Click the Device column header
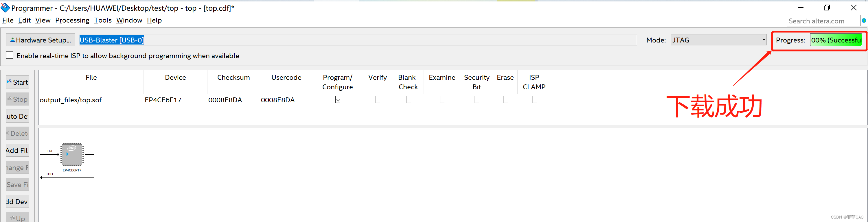 [x=176, y=77]
